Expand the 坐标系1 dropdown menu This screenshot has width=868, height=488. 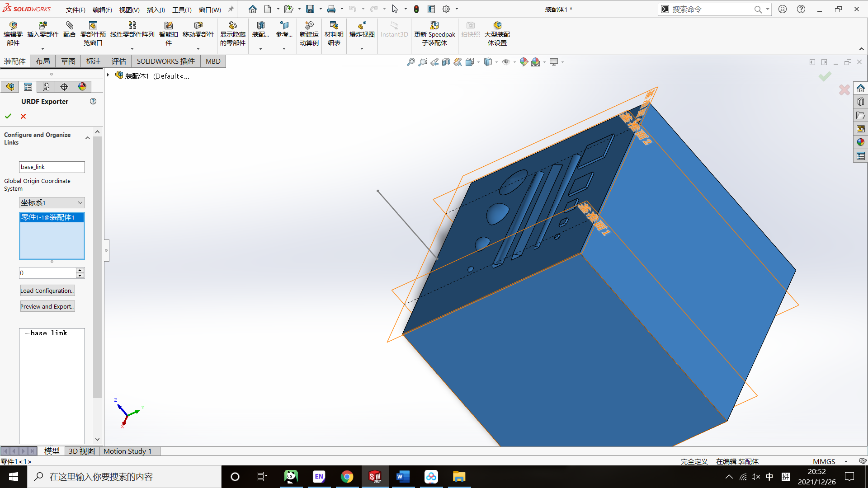point(79,202)
